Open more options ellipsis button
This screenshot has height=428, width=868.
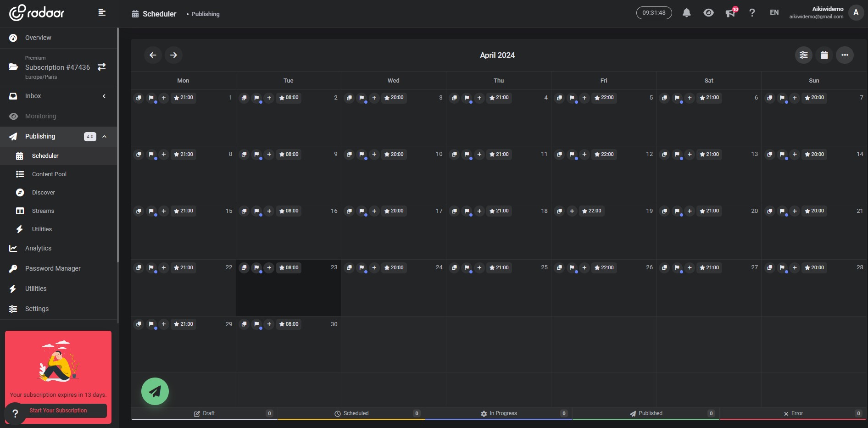tap(845, 55)
